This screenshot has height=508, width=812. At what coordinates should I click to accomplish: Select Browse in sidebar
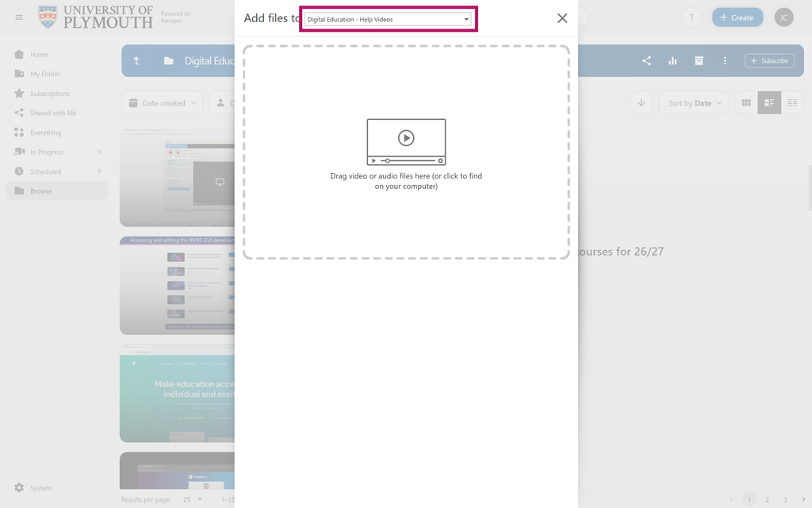click(57, 190)
